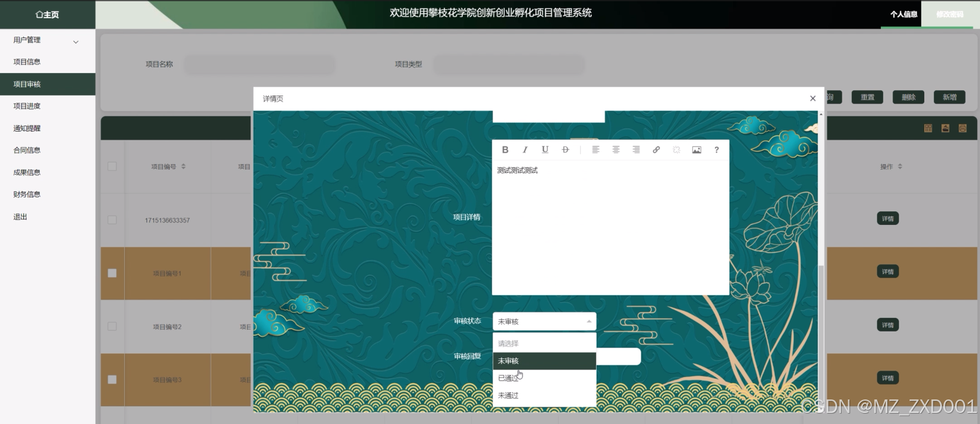Open 详情 for the 项目编号3 row
Viewport: 980px width, 424px height.
[888, 378]
